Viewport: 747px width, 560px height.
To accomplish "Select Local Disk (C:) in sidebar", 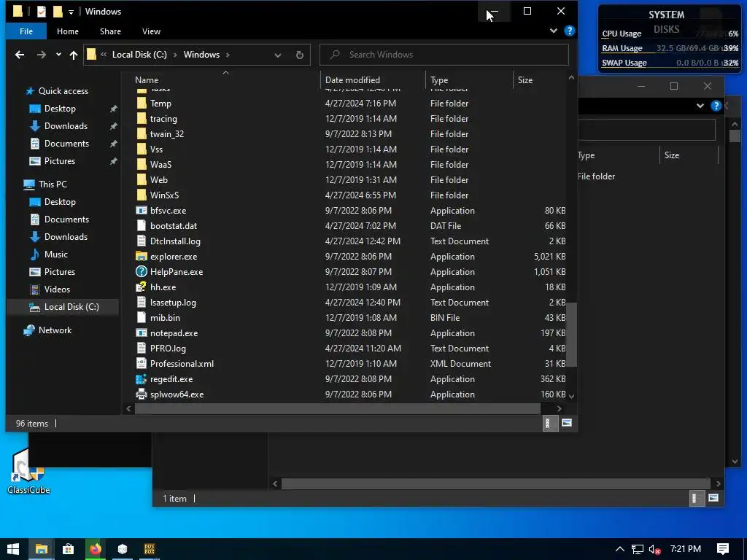I will [x=71, y=307].
